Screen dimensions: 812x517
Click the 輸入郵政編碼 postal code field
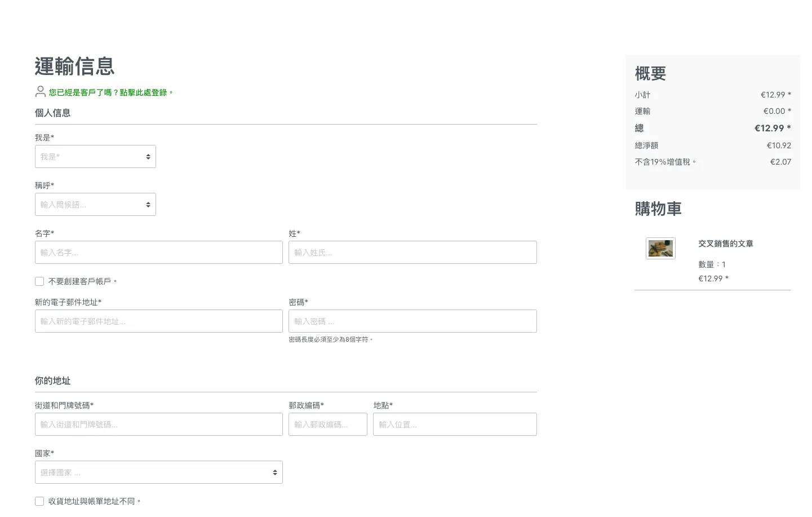pos(328,424)
